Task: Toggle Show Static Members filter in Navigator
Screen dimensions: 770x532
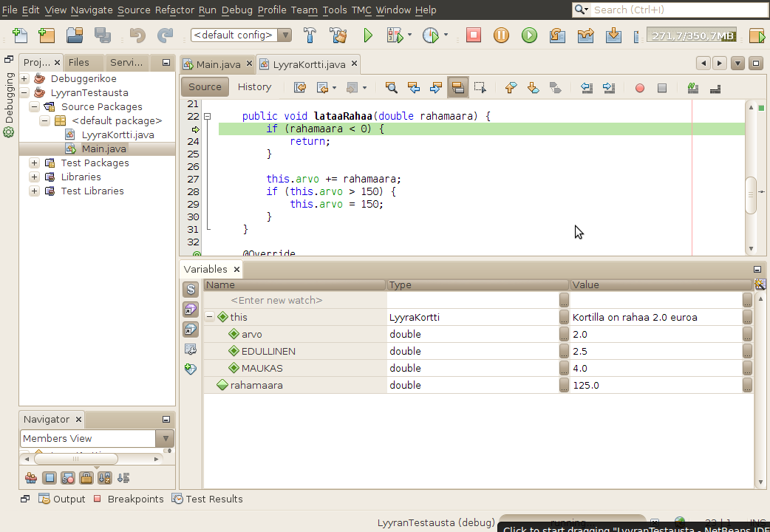Action: click(x=67, y=478)
